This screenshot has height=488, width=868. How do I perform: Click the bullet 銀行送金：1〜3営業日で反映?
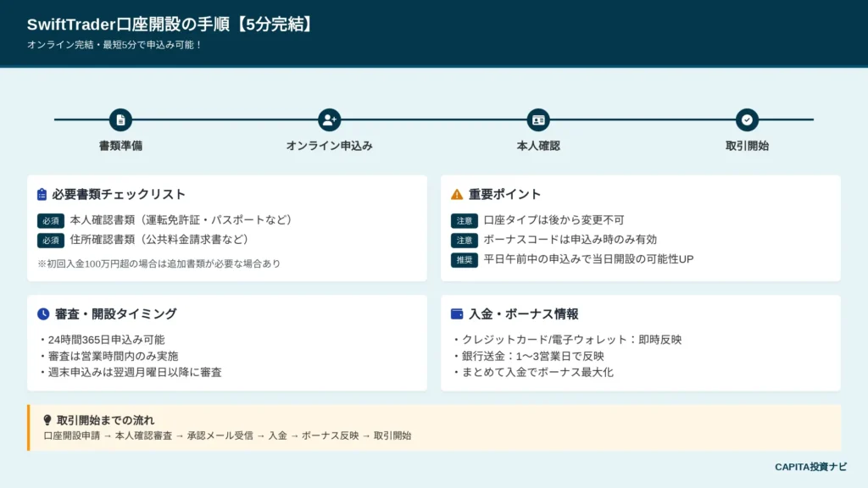[x=527, y=356]
